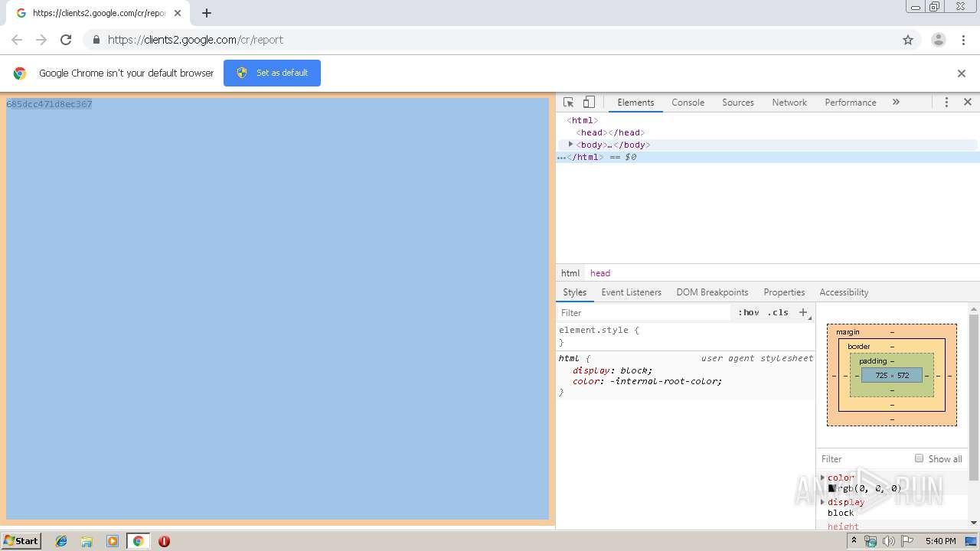Focus the computed styles Filter field

(865, 459)
